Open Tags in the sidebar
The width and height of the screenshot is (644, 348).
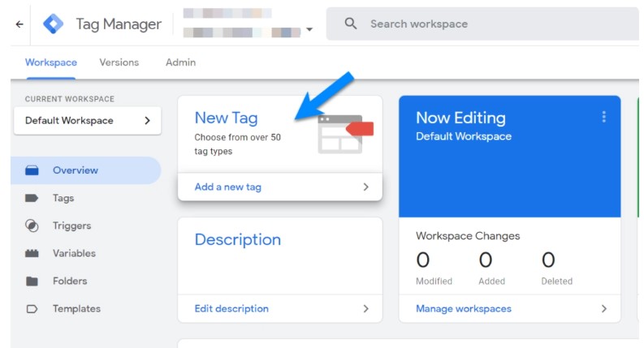click(63, 198)
